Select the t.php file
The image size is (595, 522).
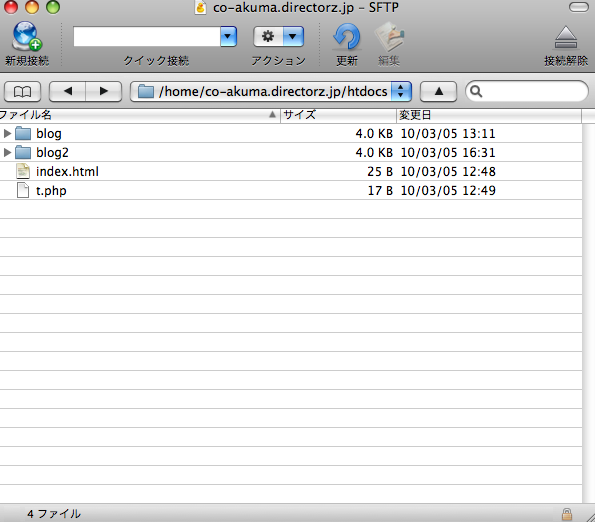tap(291, 190)
